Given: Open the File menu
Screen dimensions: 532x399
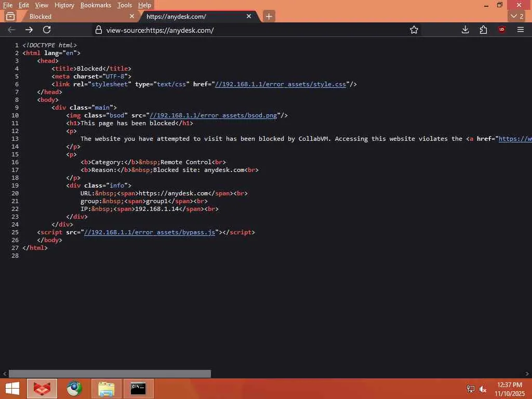Looking at the screenshot, I should (x=7, y=5).
